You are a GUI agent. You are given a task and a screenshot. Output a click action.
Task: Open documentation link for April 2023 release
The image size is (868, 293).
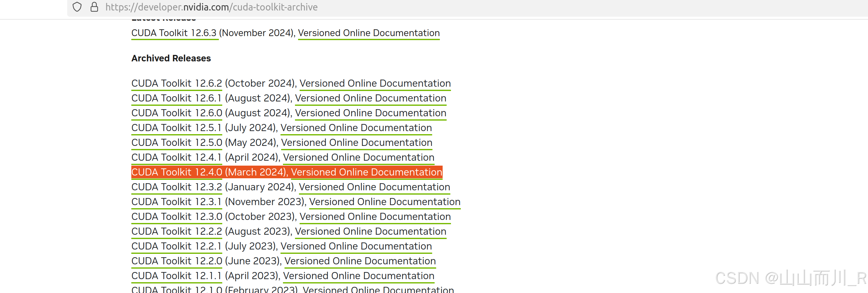click(x=358, y=276)
